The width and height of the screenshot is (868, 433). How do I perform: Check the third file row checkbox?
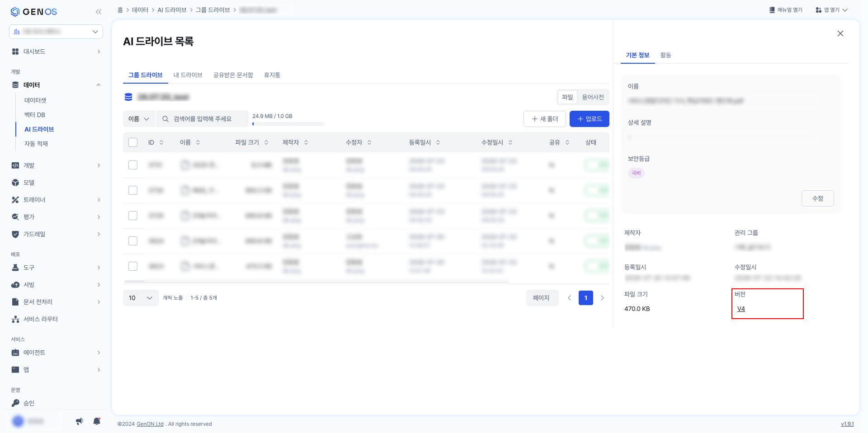pos(133,216)
